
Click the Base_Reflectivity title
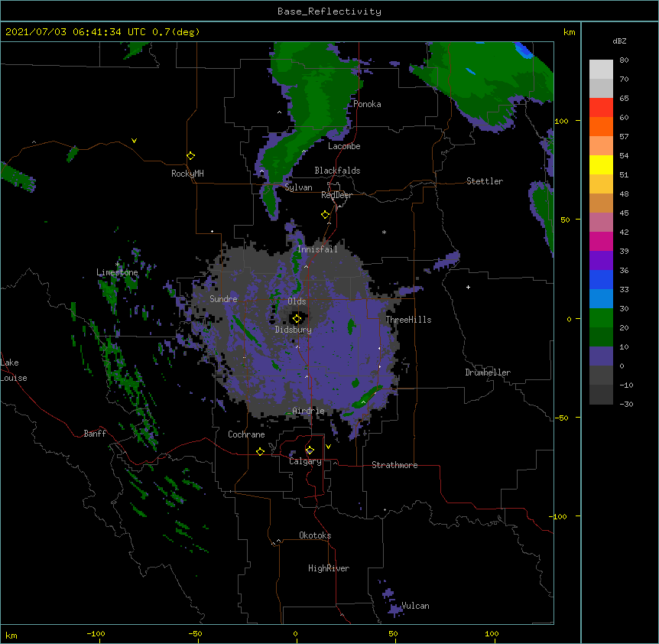click(329, 11)
